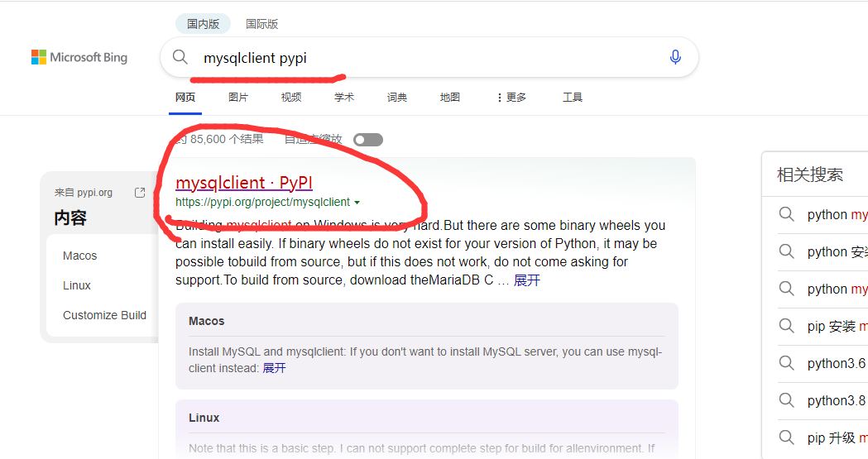The height and width of the screenshot is (459, 868).
Task: Click the "Linux" heading in result card
Action: 204,418
